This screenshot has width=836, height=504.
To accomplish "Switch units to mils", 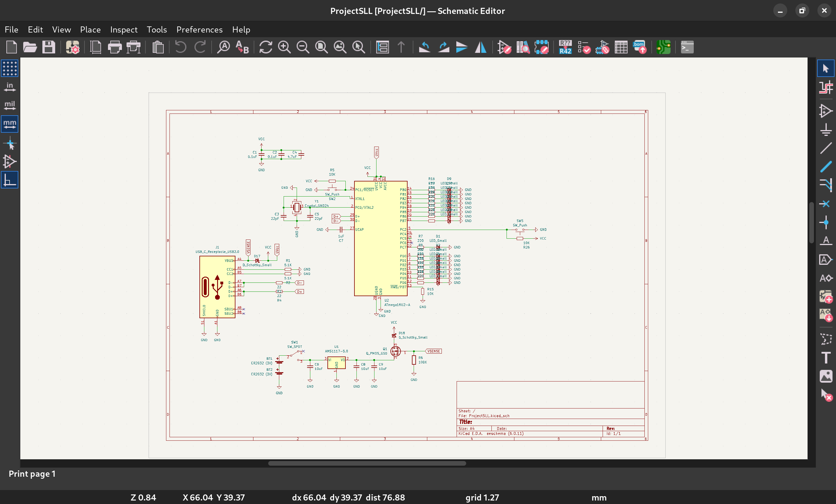I will (10, 105).
